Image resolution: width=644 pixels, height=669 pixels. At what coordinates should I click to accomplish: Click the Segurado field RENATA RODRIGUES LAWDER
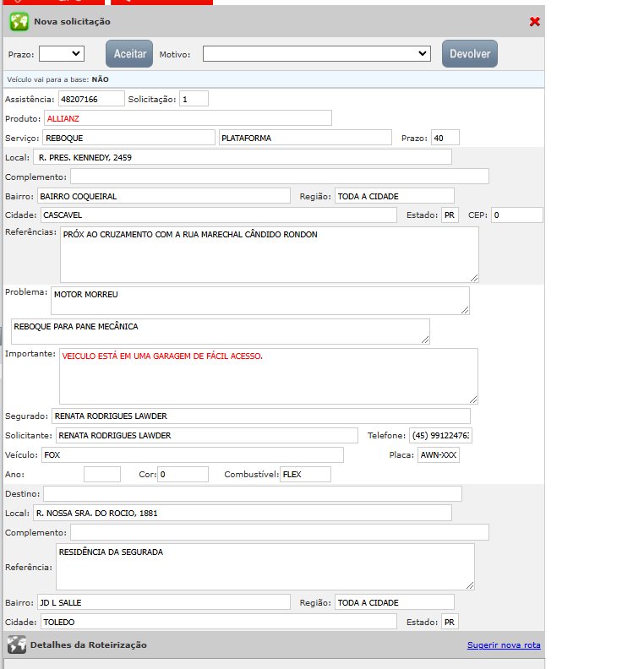point(261,416)
